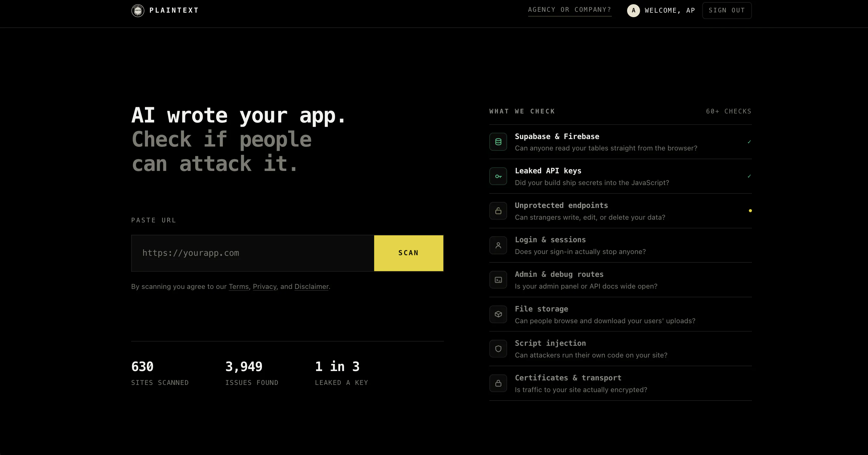Click the 1 in 3 statistic
This screenshot has width=868, height=455.
coord(337,367)
